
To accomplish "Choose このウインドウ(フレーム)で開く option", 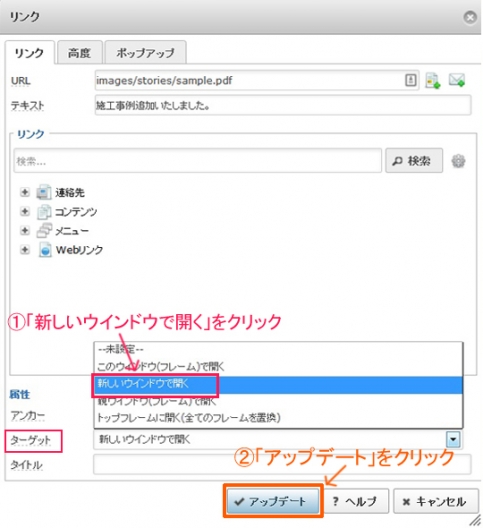I will click(x=278, y=367).
